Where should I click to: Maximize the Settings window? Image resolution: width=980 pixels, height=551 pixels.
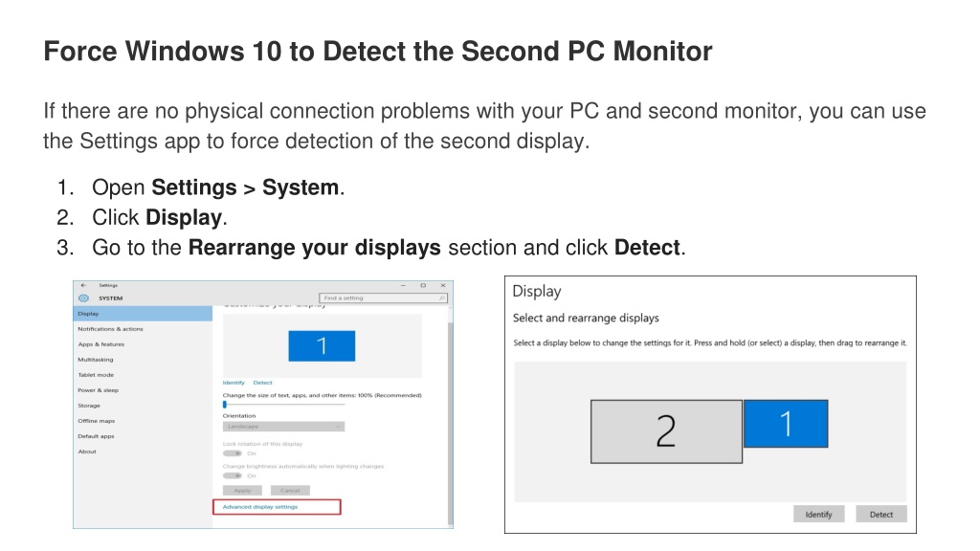click(x=423, y=285)
